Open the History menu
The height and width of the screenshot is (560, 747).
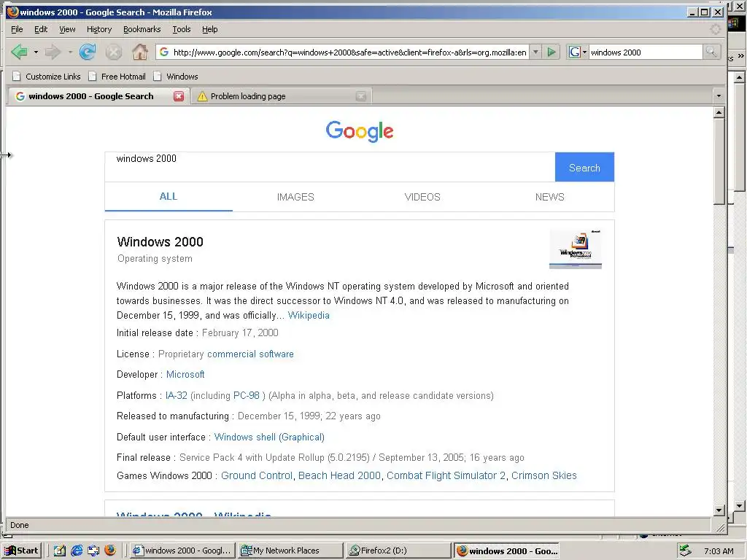coord(99,29)
